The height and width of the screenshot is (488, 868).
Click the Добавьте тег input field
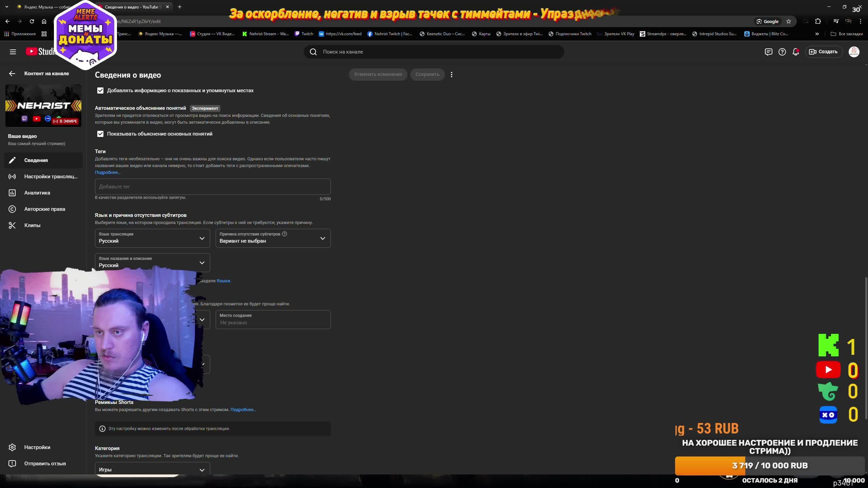[213, 187]
